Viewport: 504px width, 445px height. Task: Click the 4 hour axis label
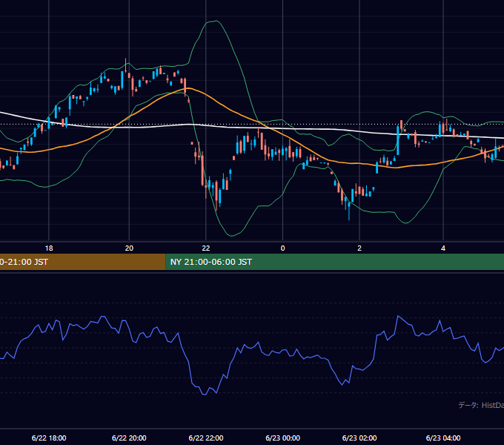[x=443, y=248]
